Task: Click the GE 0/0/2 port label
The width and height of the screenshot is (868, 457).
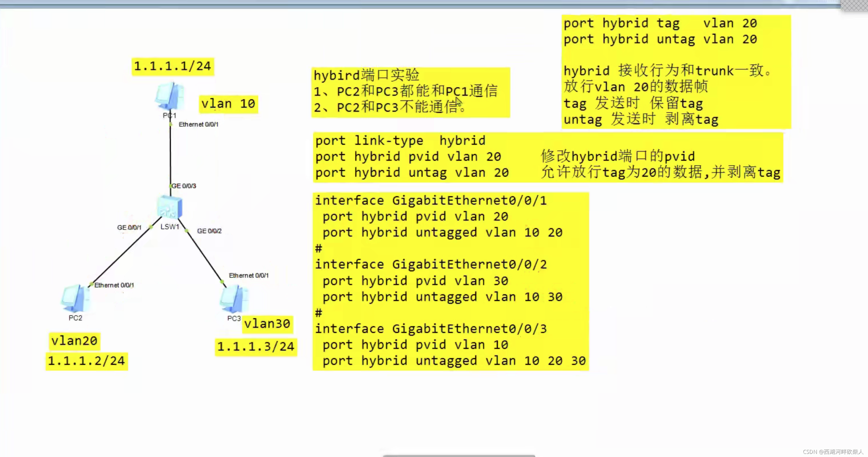Action: [209, 231]
